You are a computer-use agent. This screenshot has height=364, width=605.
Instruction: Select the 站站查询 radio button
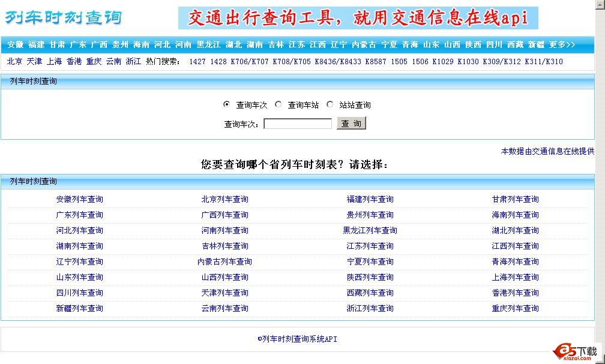[x=330, y=104]
